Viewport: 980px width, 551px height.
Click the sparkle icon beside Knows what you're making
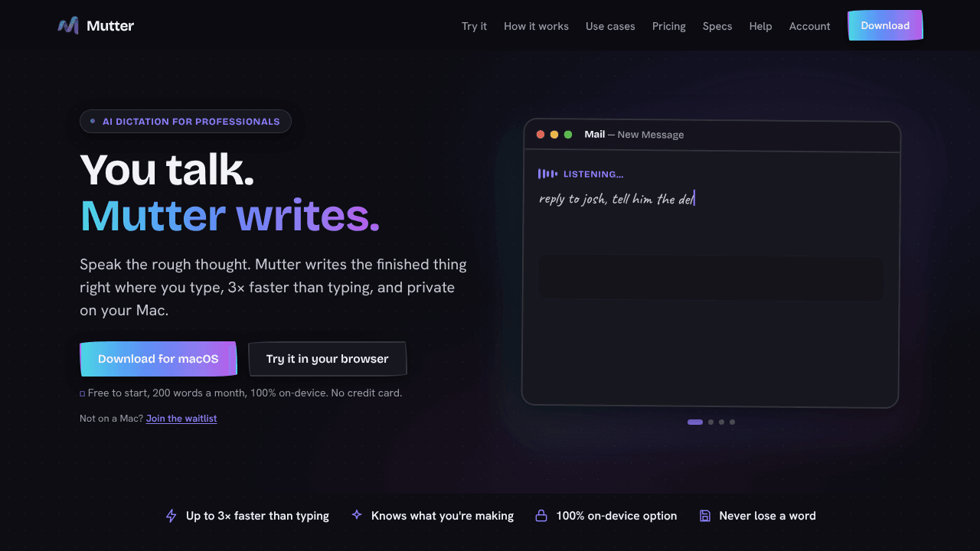point(356,515)
